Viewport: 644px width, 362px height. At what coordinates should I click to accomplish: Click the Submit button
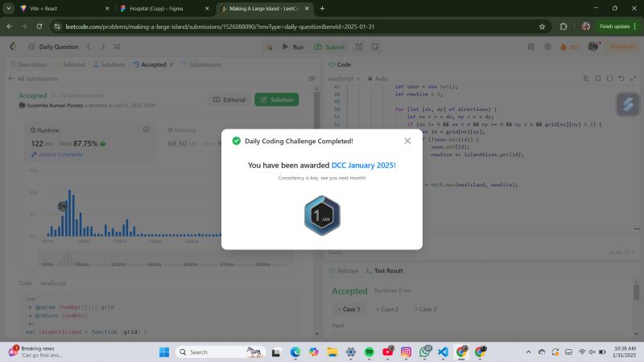click(329, 47)
